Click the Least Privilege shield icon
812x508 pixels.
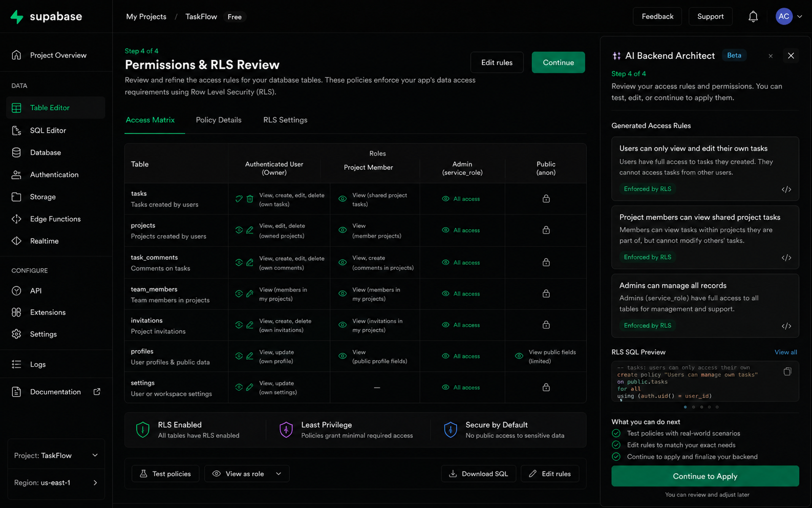click(x=286, y=430)
